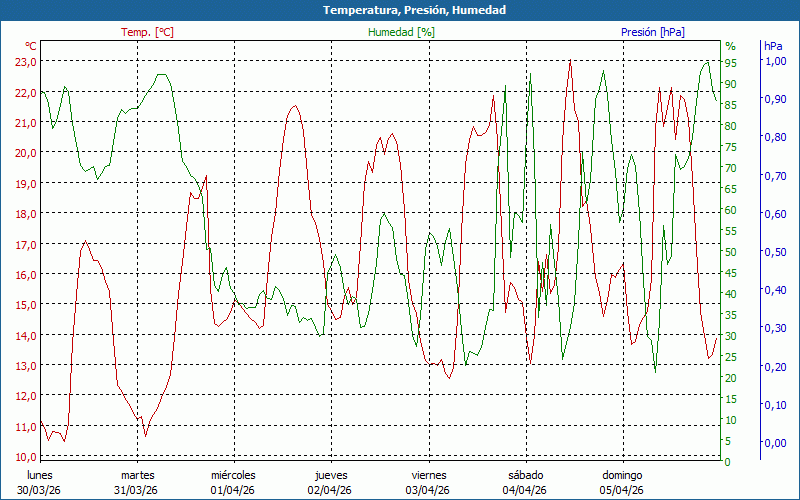Pick the jueves 02/04/26 date label
This screenshot has width=800, height=500.
(x=331, y=482)
